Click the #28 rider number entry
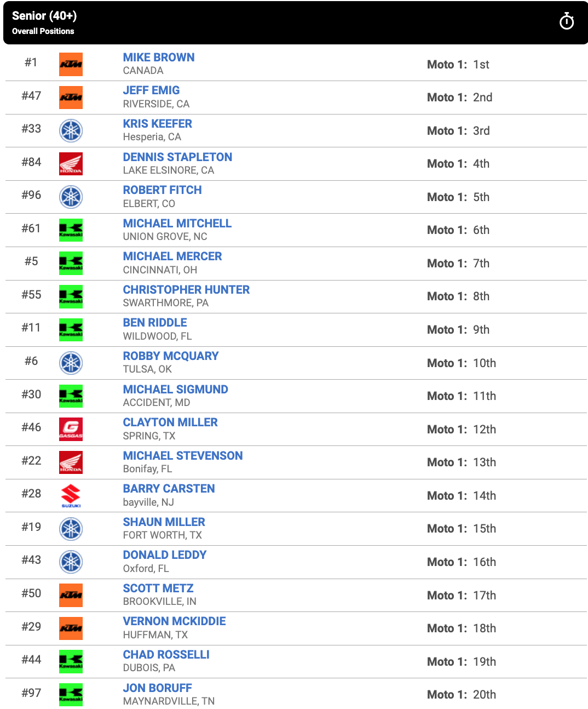The height and width of the screenshot is (709, 588). click(x=31, y=495)
